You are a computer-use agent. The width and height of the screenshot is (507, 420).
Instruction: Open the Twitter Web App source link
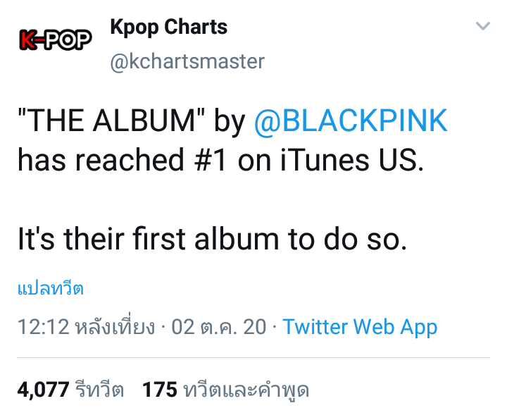[360, 327]
